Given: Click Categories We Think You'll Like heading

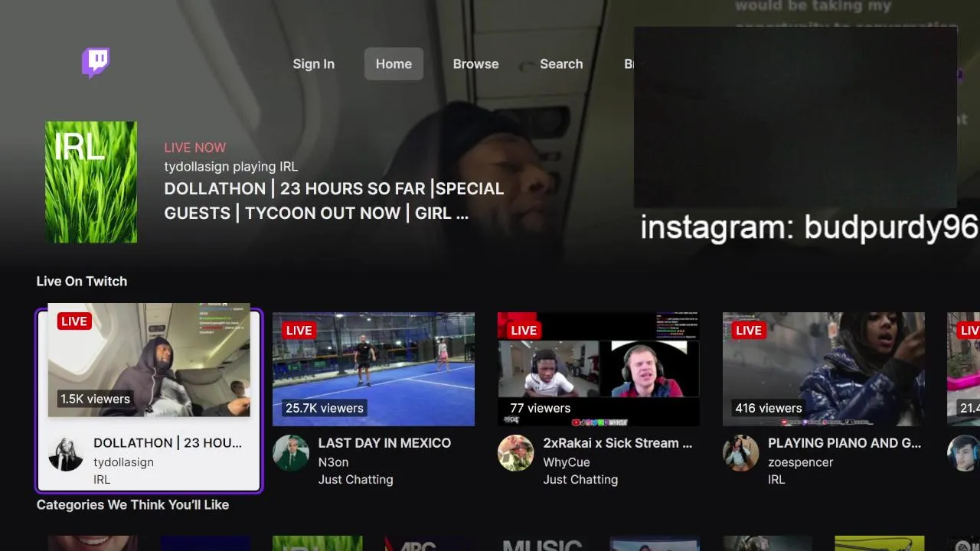Looking at the screenshot, I should [132, 505].
